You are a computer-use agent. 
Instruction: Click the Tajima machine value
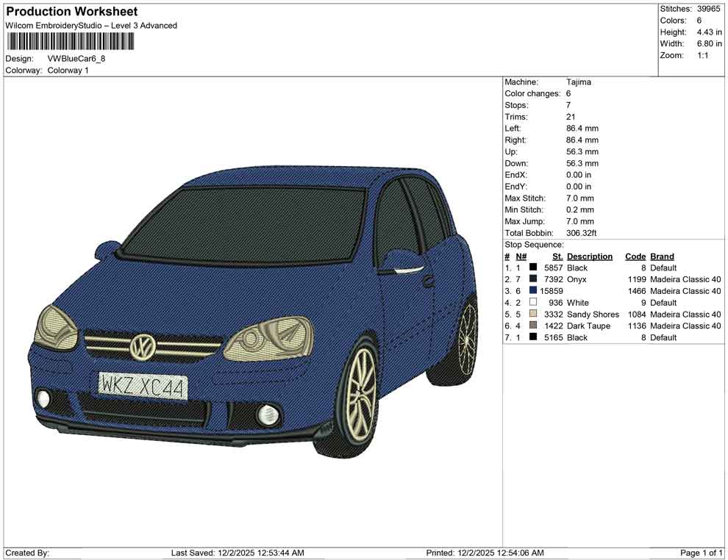pyautogui.click(x=579, y=82)
